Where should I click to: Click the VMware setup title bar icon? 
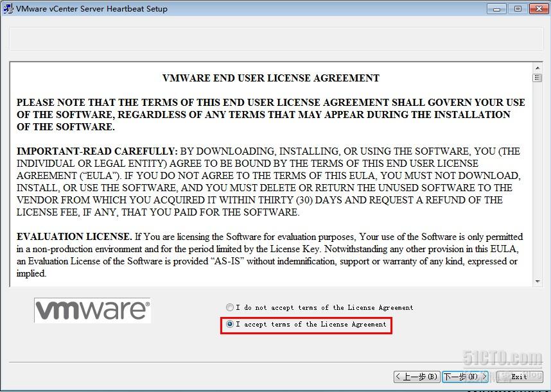[8, 8]
